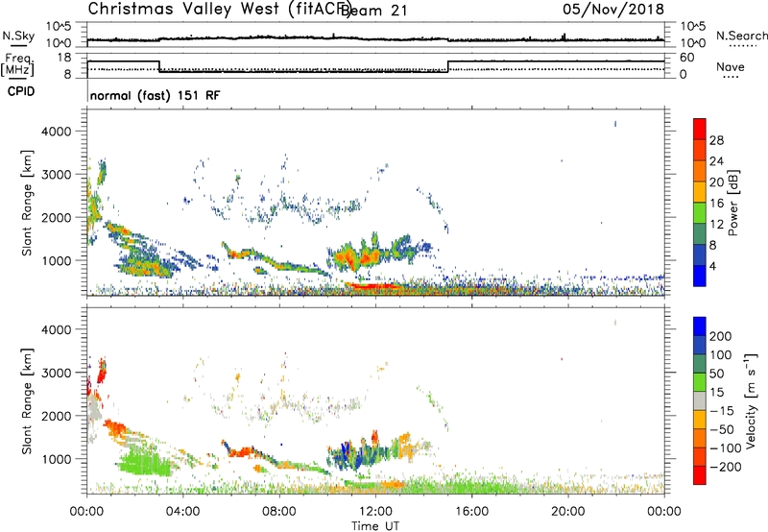Click the date '05/Nov/2018'
Screen dimensions: 768x532
pyautogui.click(x=613, y=10)
